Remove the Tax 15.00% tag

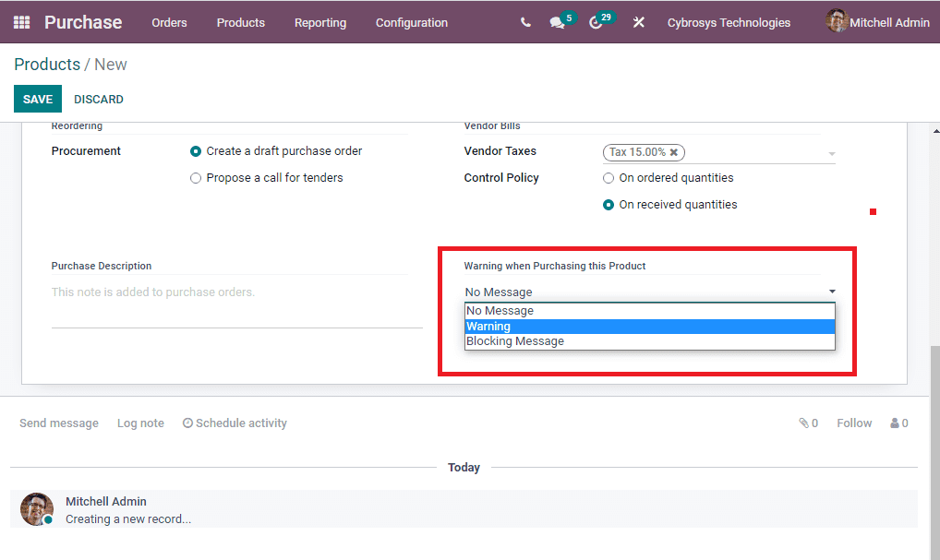[673, 152]
